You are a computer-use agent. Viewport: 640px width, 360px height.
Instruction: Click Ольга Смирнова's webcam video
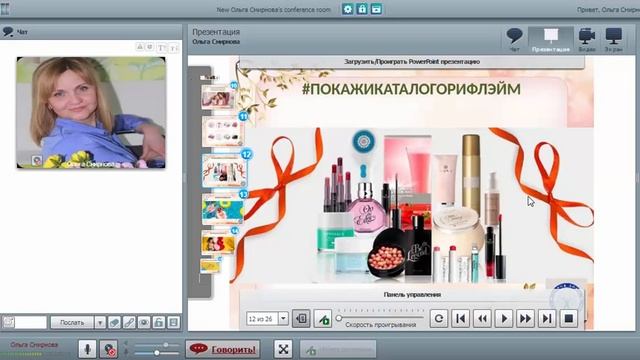(x=91, y=112)
